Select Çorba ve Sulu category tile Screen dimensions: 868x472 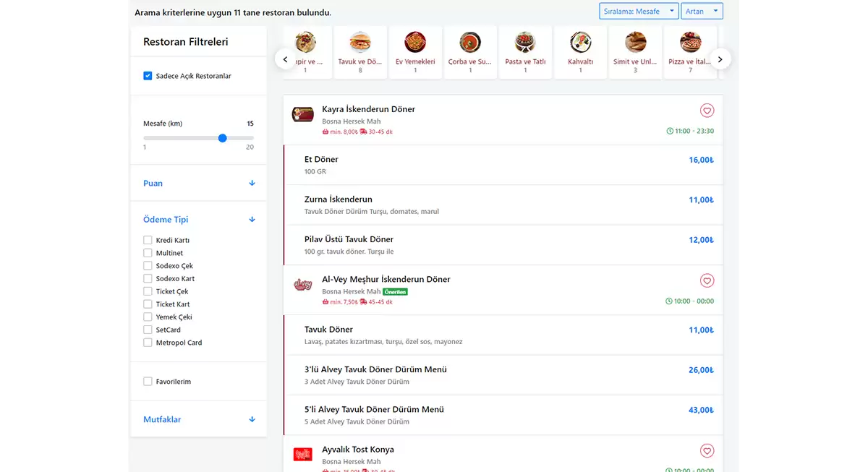(x=470, y=52)
